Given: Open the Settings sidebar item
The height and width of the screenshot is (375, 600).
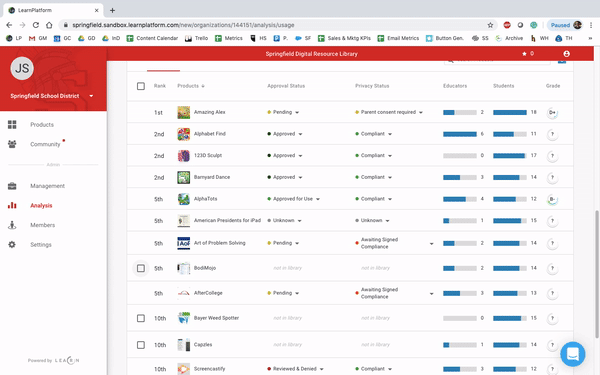Looking at the screenshot, I should click(41, 245).
